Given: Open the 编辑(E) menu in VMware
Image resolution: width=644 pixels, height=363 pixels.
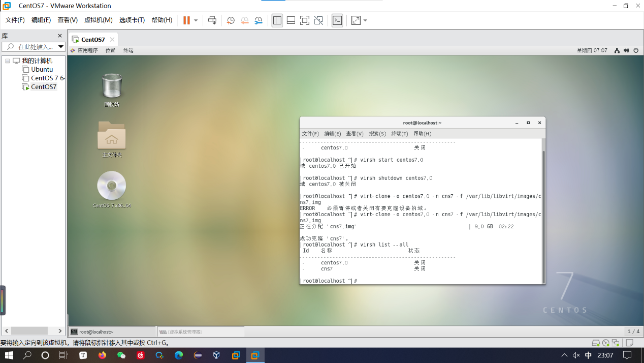Looking at the screenshot, I should (x=41, y=20).
